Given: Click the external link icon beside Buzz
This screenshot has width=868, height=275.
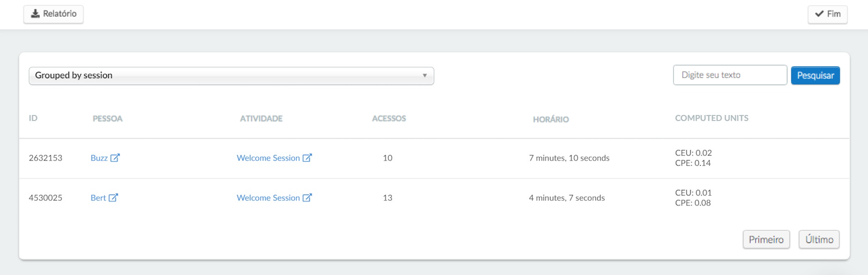Looking at the screenshot, I should 115,158.
